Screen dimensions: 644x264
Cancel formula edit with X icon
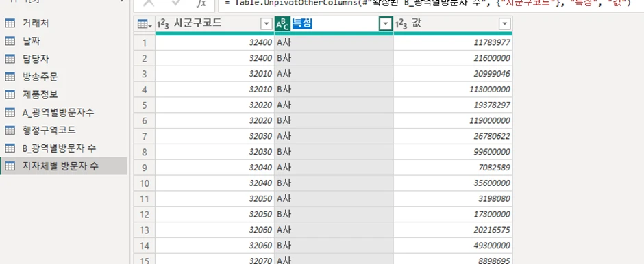[x=149, y=3]
